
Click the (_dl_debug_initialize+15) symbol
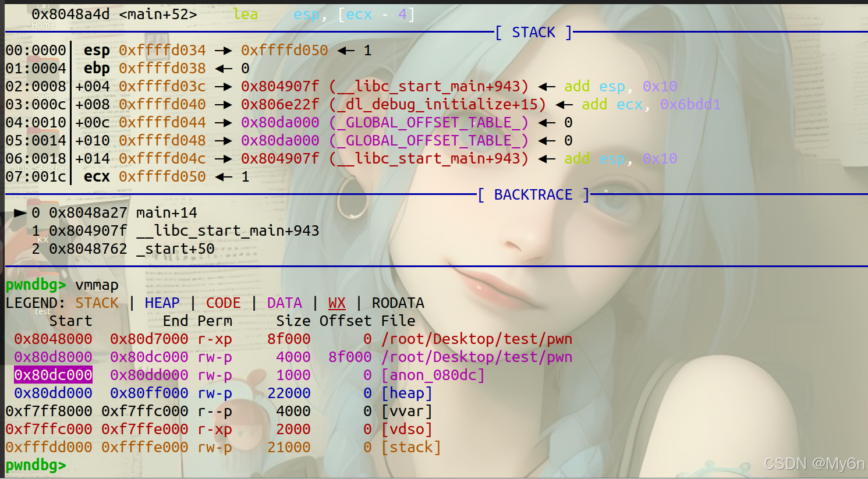click(437, 105)
